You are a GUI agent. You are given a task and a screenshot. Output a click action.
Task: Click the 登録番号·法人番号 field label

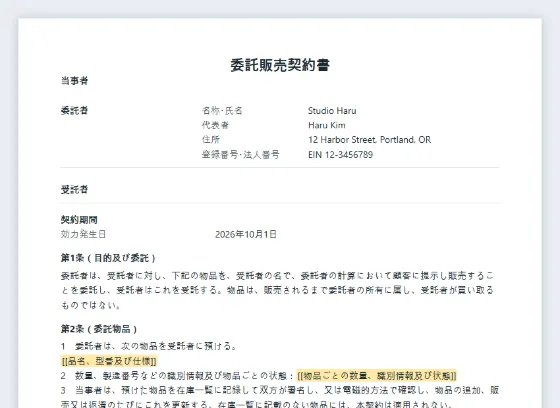pyautogui.click(x=241, y=154)
